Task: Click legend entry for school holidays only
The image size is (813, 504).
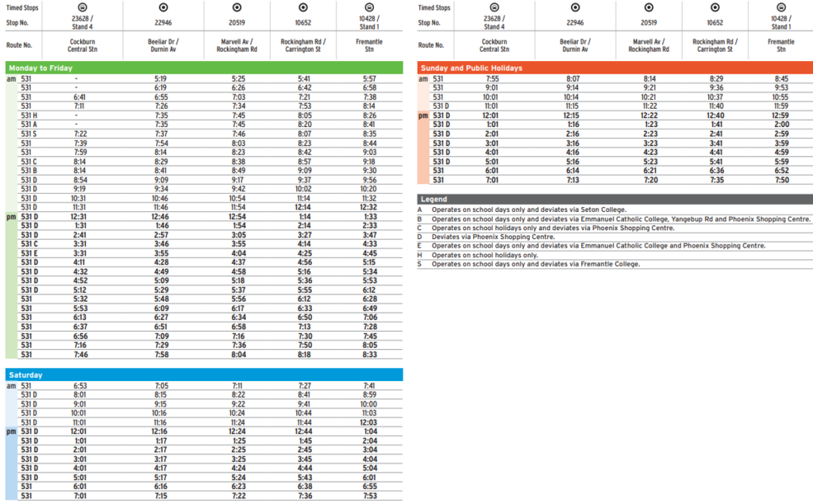Action: [x=484, y=256]
